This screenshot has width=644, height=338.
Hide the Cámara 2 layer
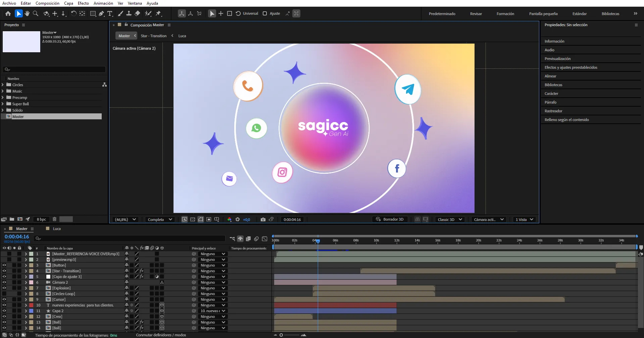coord(4,282)
